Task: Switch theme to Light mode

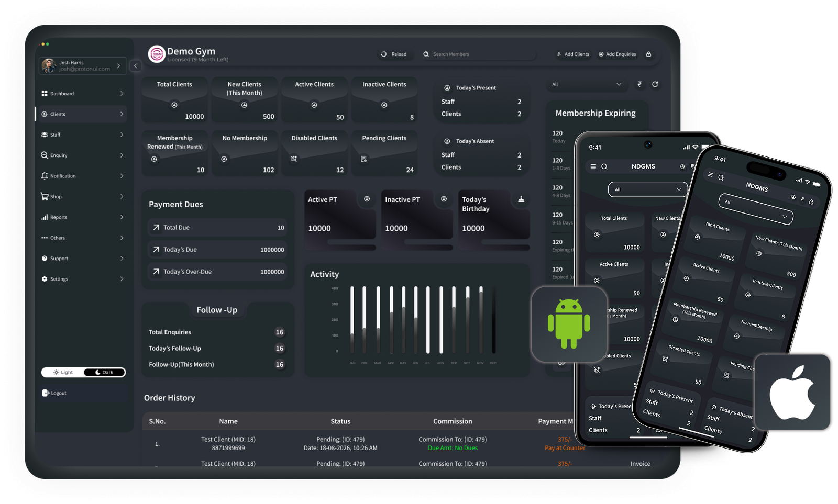Action: [63, 372]
